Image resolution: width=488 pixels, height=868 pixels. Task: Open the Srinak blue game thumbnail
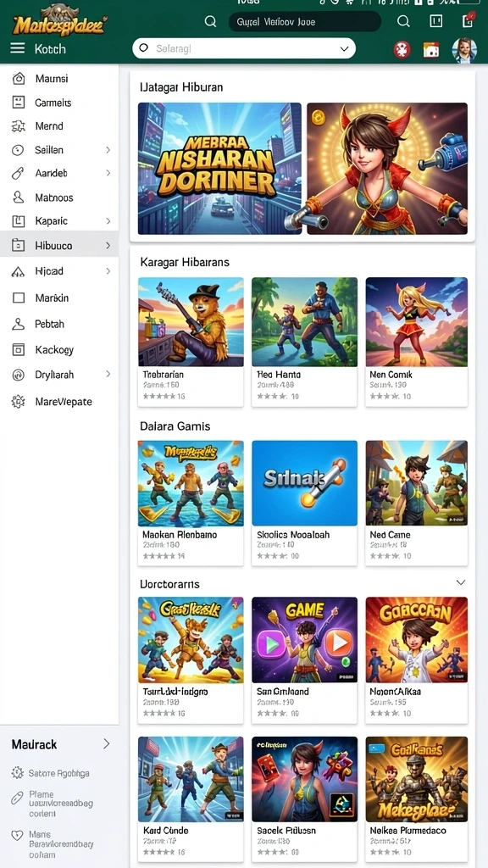(305, 482)
